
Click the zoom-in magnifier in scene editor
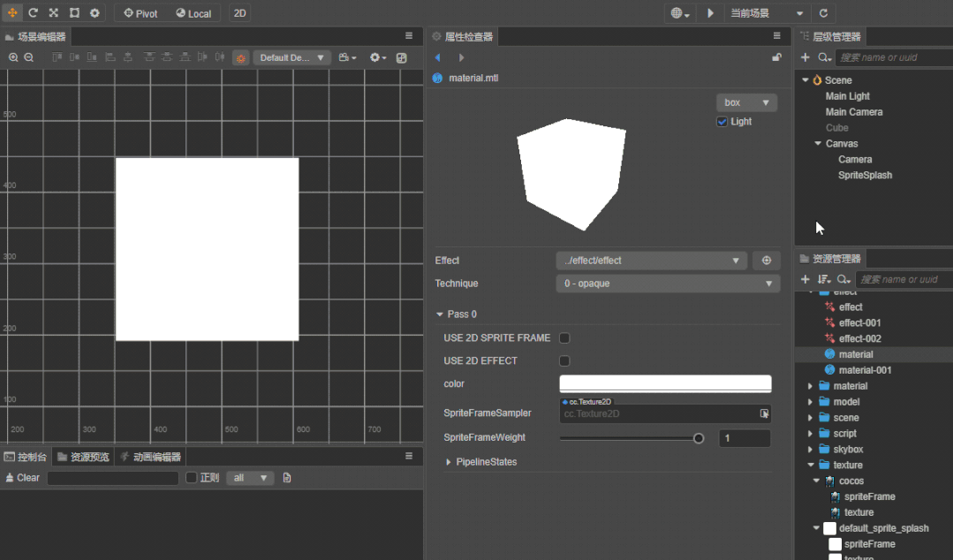14,57
